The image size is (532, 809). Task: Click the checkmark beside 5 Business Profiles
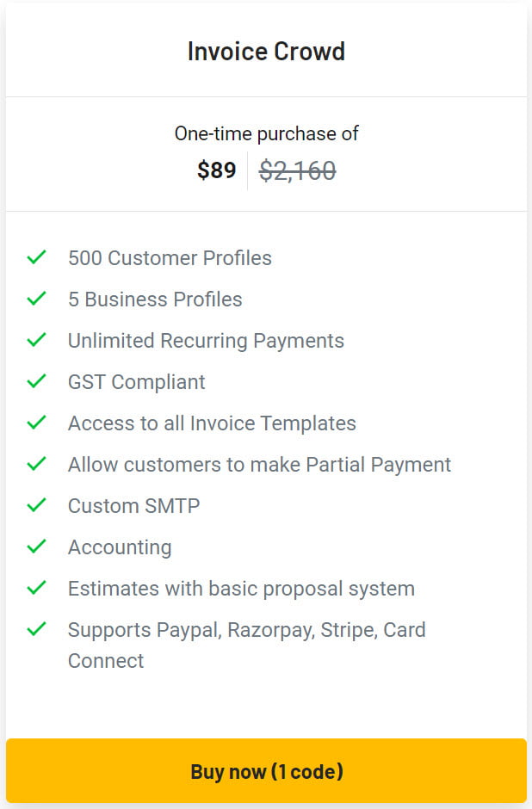click(x=36, y=297)
